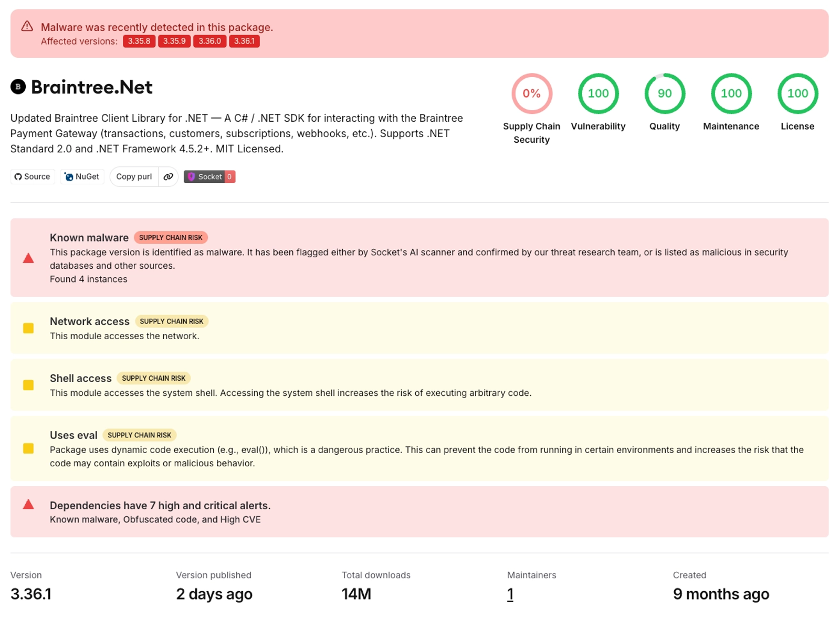Open the NuGet package link
This screenshot has height=618, width=840.
82,176
